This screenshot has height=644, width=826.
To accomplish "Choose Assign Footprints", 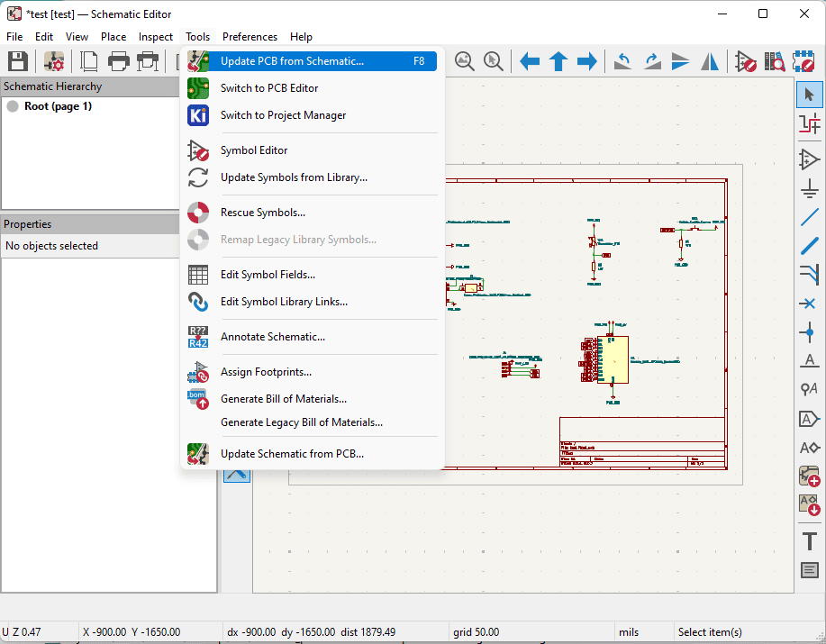I will tap(313, 372).
